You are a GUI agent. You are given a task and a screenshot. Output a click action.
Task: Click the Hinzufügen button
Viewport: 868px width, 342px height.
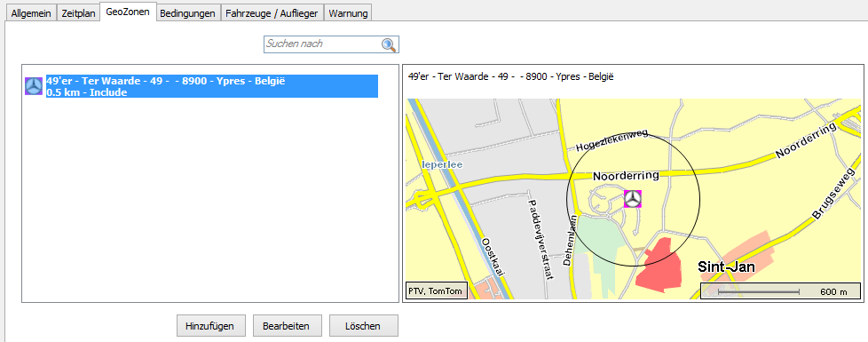[x=210, y=325]
